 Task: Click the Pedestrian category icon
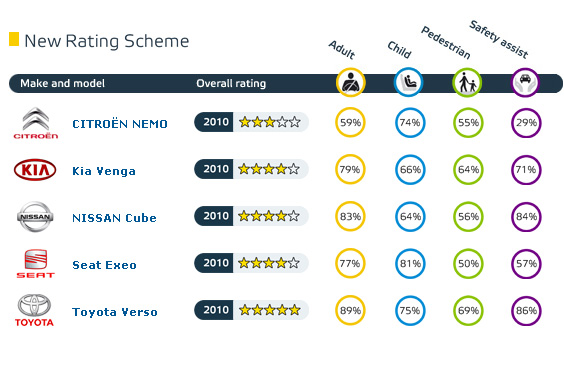click(467, 83)
